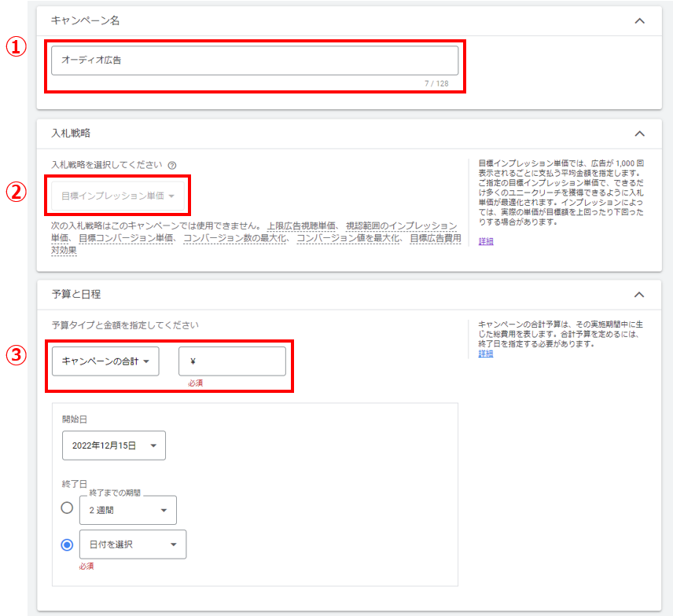Open the 日付を選択 end date dropdown
Screen dimensions: 673x616
click(132, 544)
